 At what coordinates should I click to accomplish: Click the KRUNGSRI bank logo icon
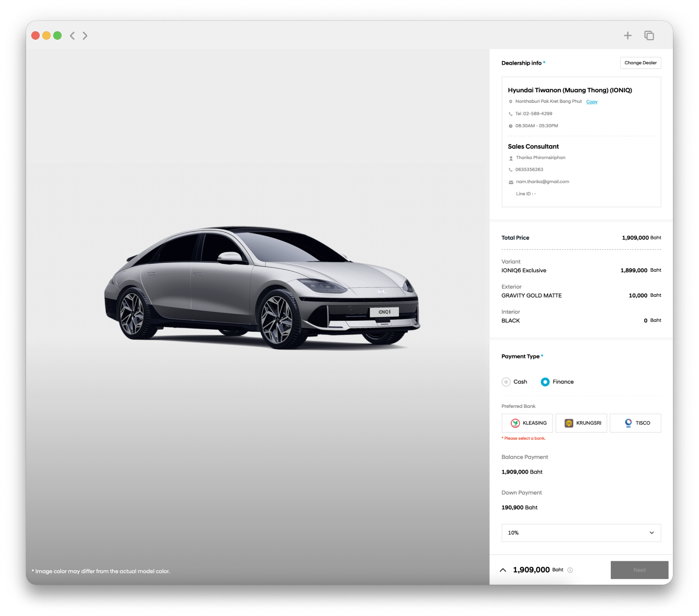[x=569, y=423]
